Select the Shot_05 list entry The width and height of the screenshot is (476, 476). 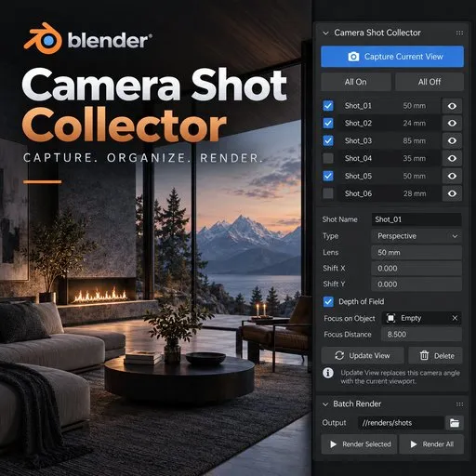tap(389, 176)
